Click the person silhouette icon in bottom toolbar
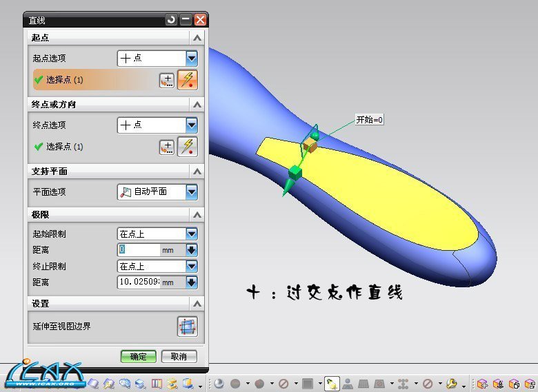 click(x=348, y=383)
